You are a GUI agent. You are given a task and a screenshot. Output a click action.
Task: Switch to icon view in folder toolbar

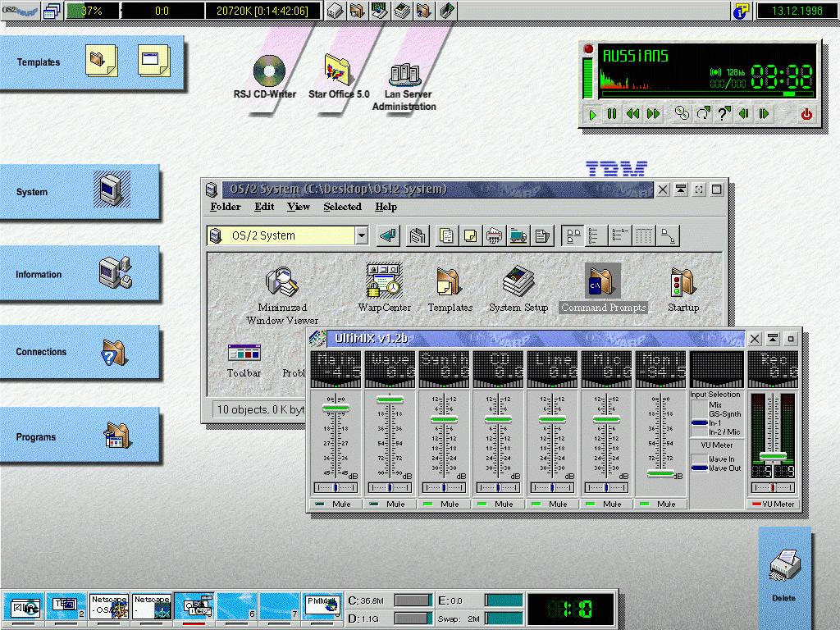click(573, 235)
